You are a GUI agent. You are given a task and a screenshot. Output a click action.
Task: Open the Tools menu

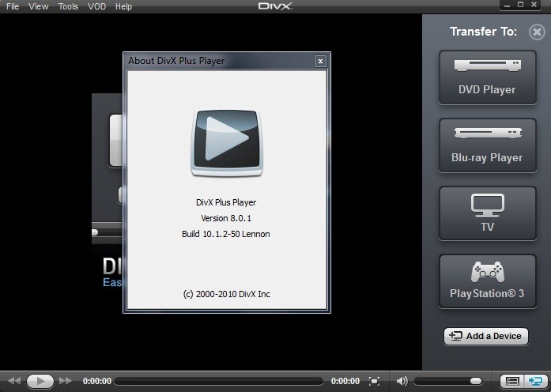[68, 6]
